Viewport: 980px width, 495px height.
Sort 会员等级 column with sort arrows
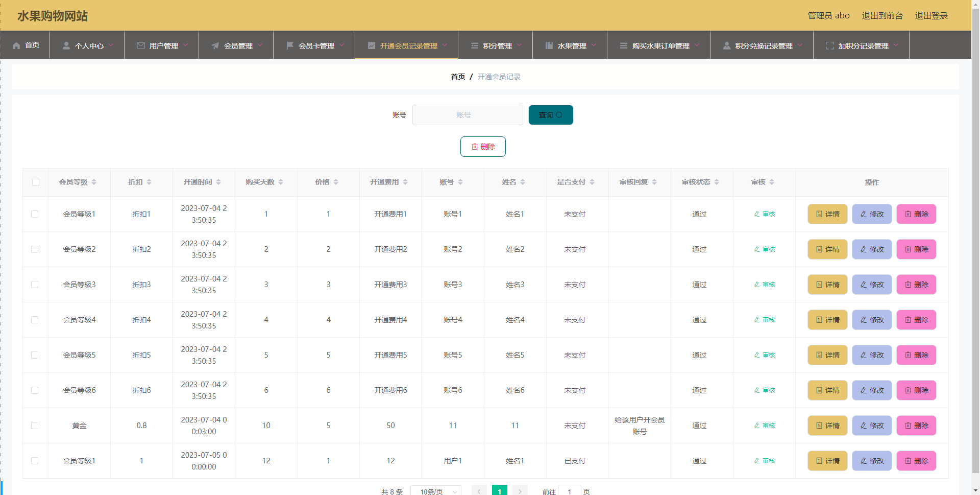(94, 182)
